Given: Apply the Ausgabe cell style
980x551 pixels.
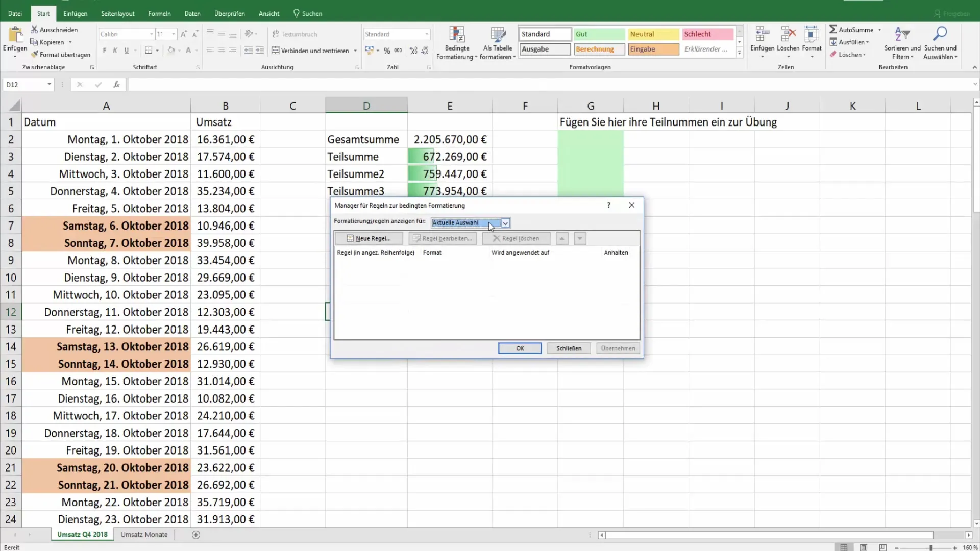Looking at the screenshot, I should tap(545, 49).
